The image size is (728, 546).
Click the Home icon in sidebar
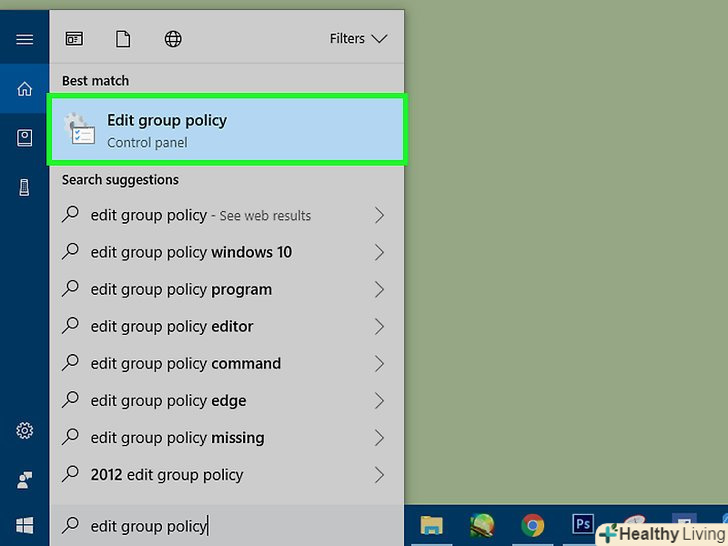click(24, 90)
